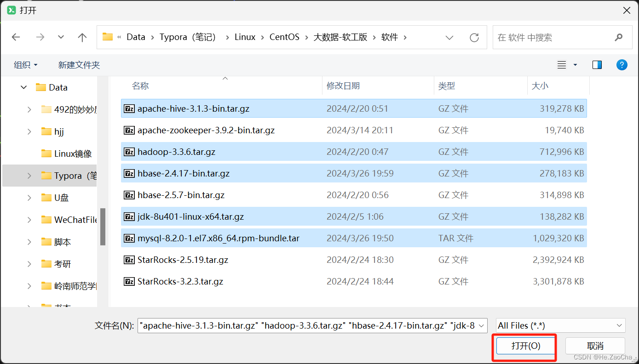Image resolution: width=639 pixels, height=364 pixels.
Task: Click the 大数据-软工版 breadcrumb
Action: [340, 37]
